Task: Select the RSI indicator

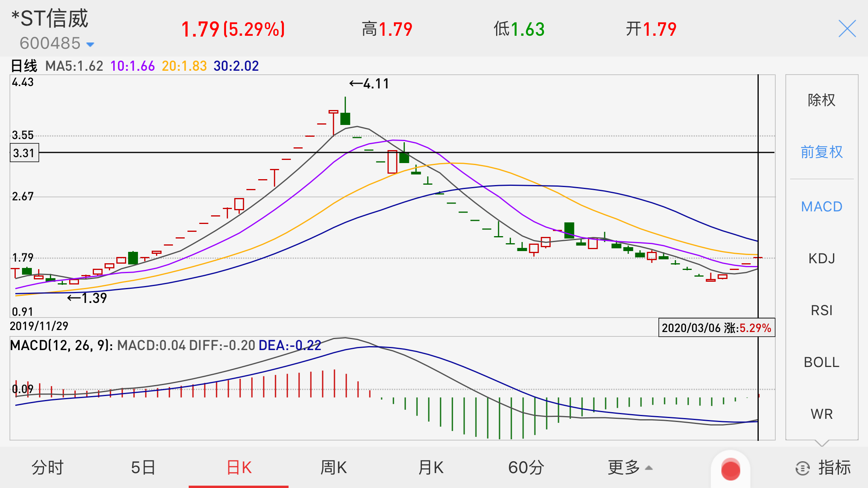Action: tap(822, 310)
